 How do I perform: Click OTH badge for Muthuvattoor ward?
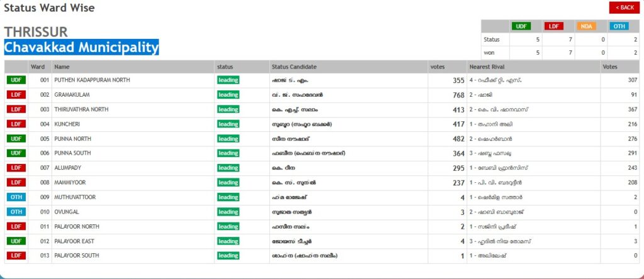tap(16, 197)
